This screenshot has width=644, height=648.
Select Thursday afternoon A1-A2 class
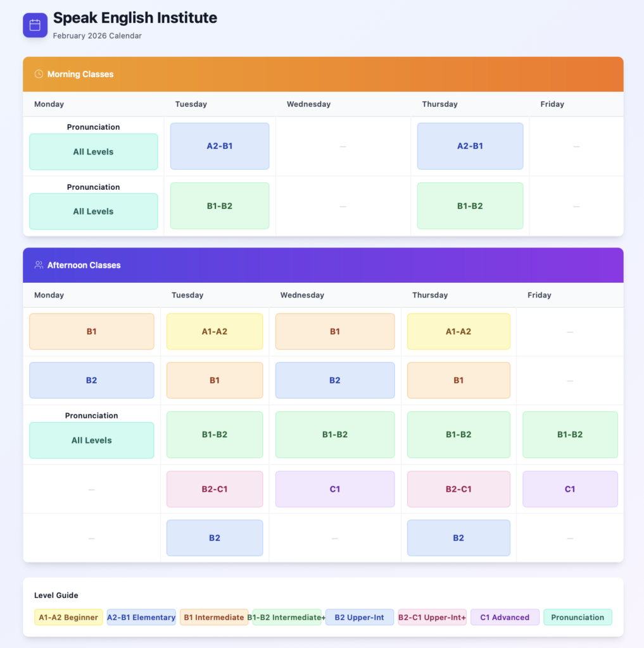[458, 332]
